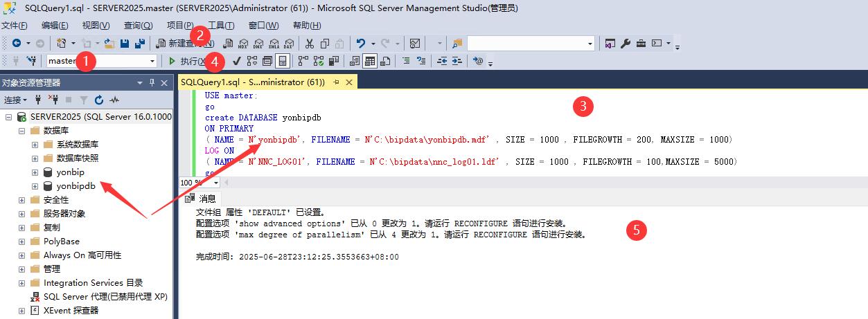Click the decrease indent icon
868x319 pixels.
pos(442,61)
